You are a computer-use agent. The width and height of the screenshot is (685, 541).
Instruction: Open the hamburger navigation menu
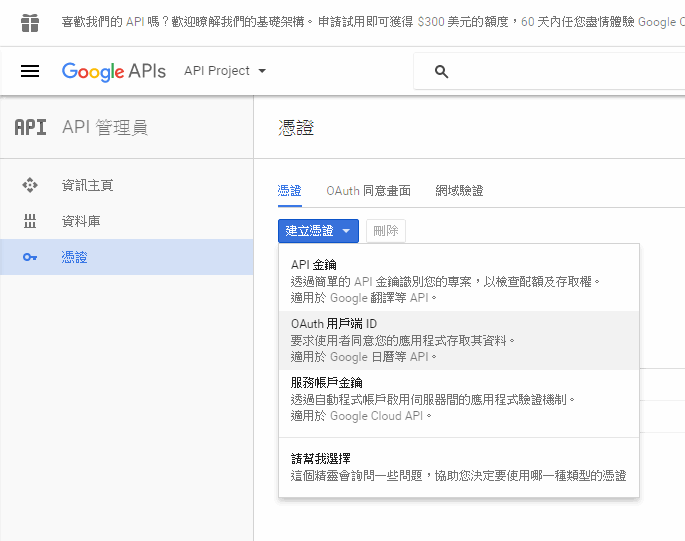click(30, 71)
